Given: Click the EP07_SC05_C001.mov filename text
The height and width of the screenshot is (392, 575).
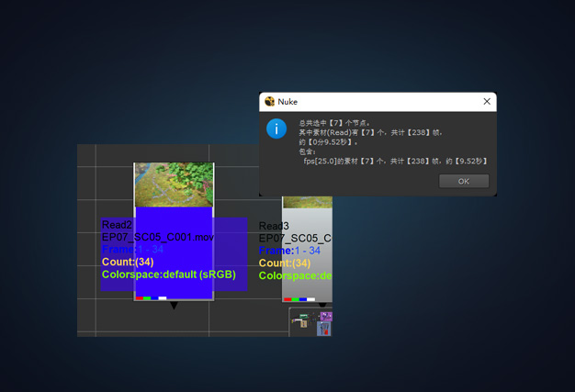Looking at the screenshot, I should [x=159, y=237].
